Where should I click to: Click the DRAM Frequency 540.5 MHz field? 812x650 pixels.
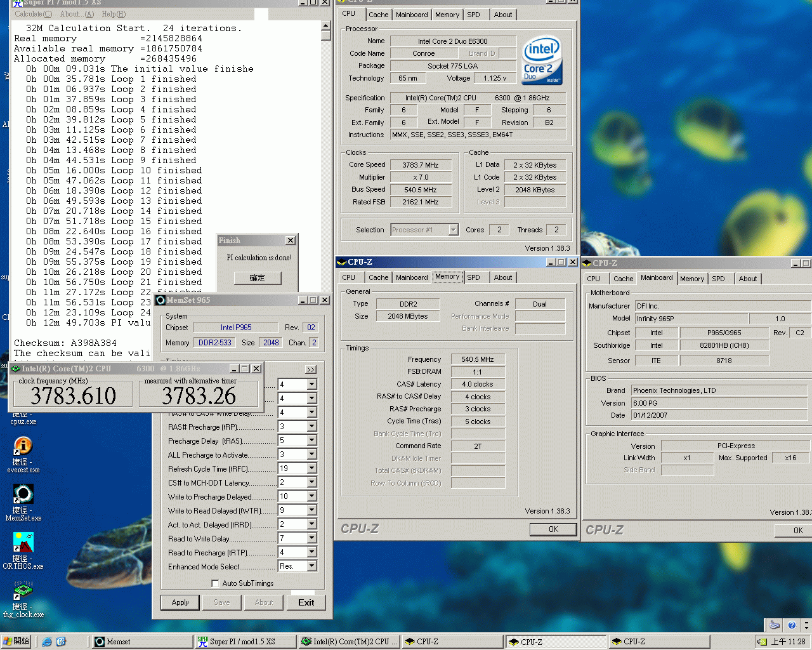tap(478, 359)
